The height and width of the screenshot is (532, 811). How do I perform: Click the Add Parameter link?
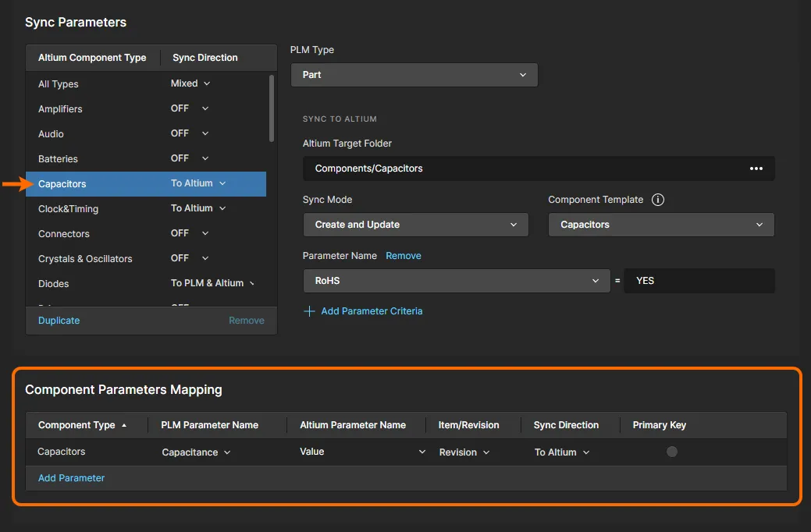point(71,478)
